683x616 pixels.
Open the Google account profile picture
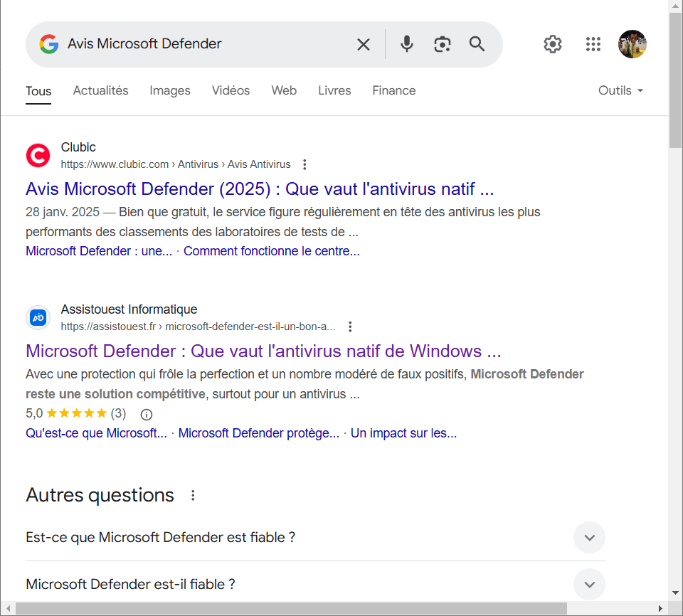(x=632, y=44)
